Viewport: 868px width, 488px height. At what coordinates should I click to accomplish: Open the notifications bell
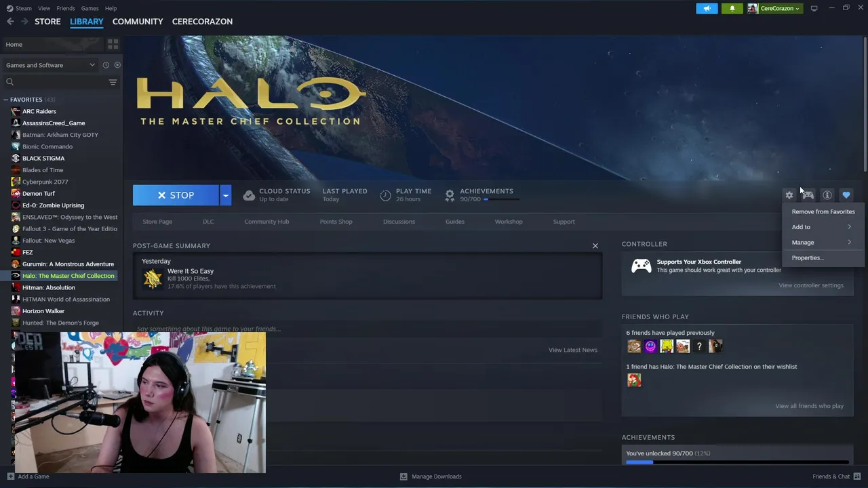pyautogui.click(x=732, y=8)
